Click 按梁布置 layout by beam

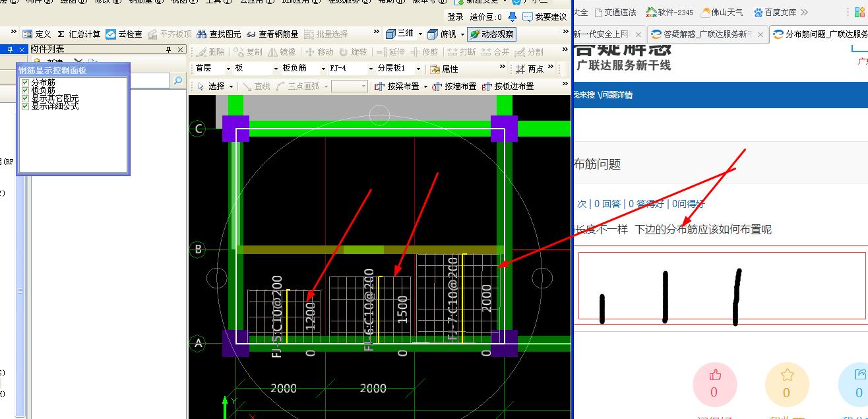coord(397,86)
